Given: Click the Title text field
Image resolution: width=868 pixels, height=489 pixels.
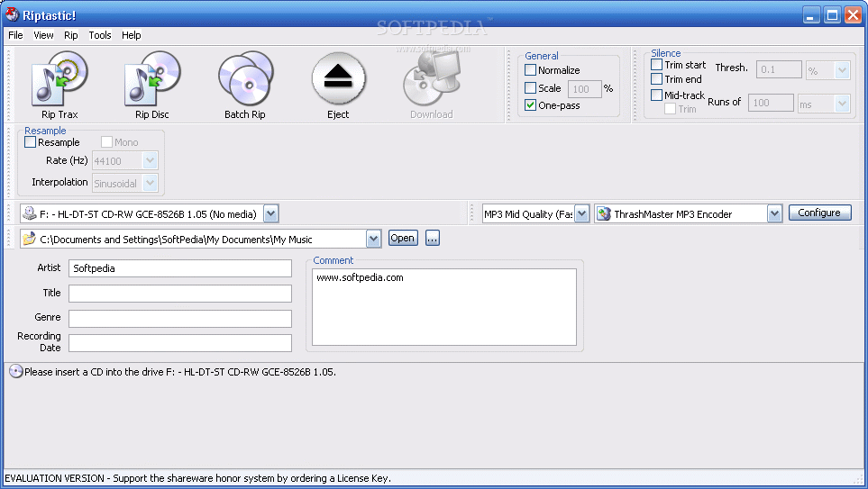Looking at the screenshot, I should [x=180, y=294].
